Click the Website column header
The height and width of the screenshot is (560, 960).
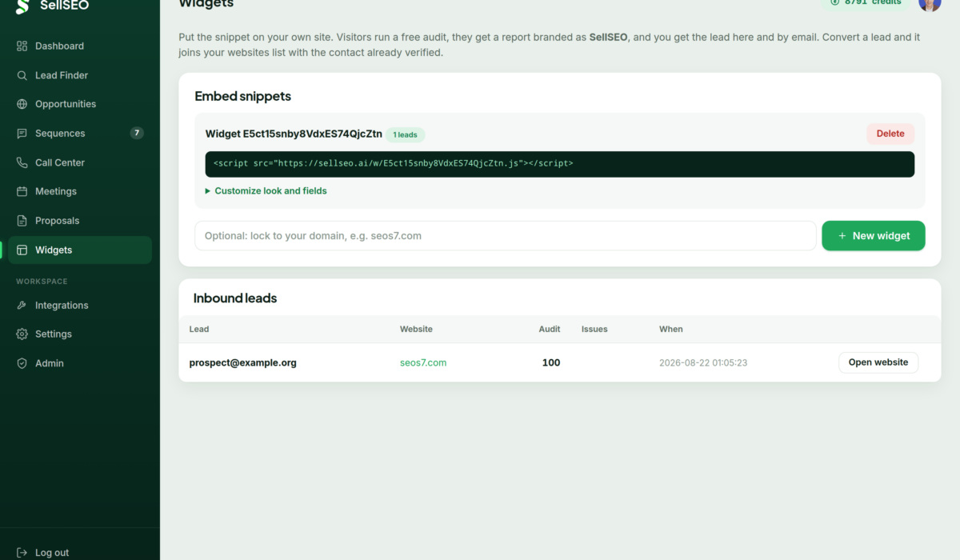point(416,329)
